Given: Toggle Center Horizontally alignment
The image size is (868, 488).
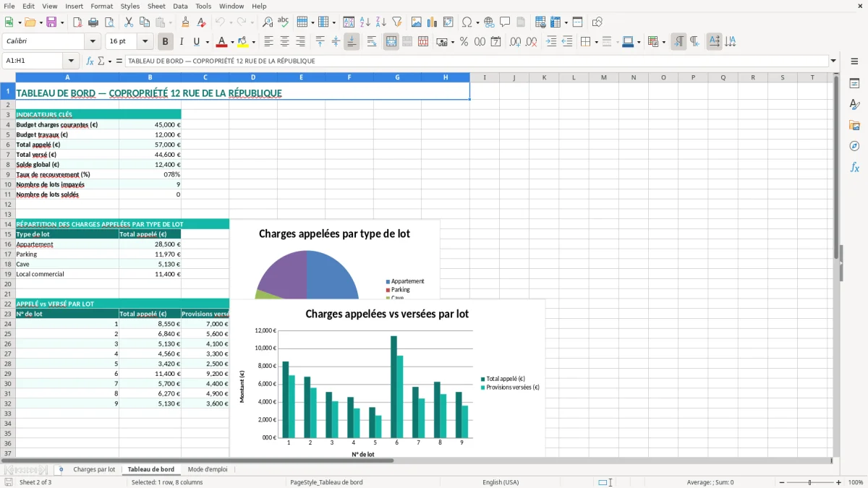Looking at the screenshot, I should pos(284,42).
